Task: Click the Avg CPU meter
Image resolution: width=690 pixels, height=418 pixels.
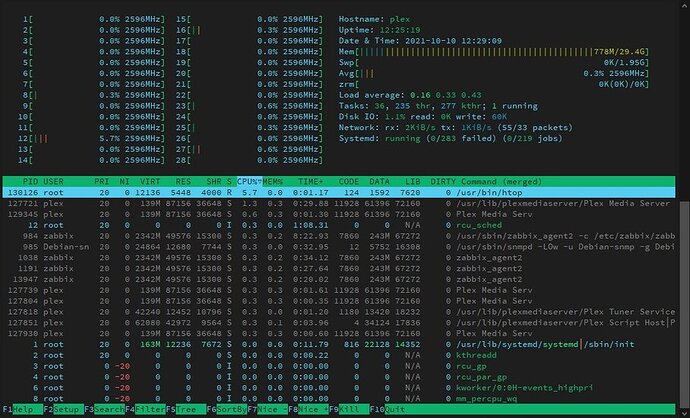Action: point(494,73)
